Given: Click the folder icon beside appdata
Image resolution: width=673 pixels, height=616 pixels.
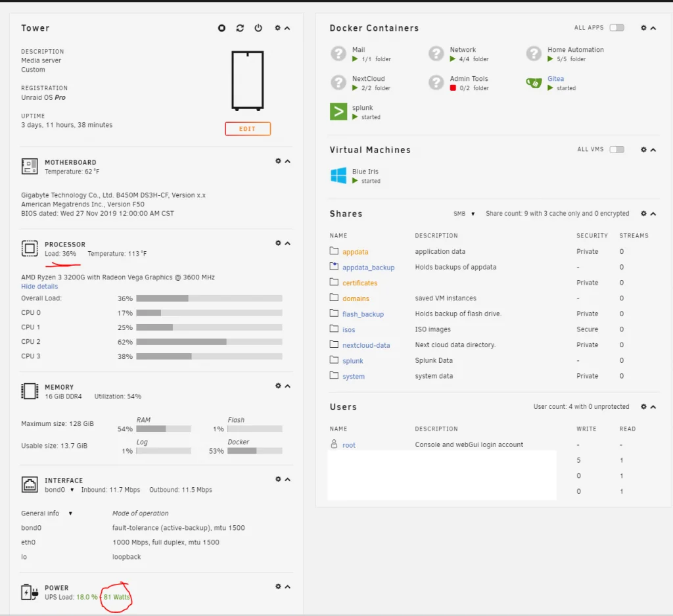Looking at the screenshot, I should [x=334, y=250].
